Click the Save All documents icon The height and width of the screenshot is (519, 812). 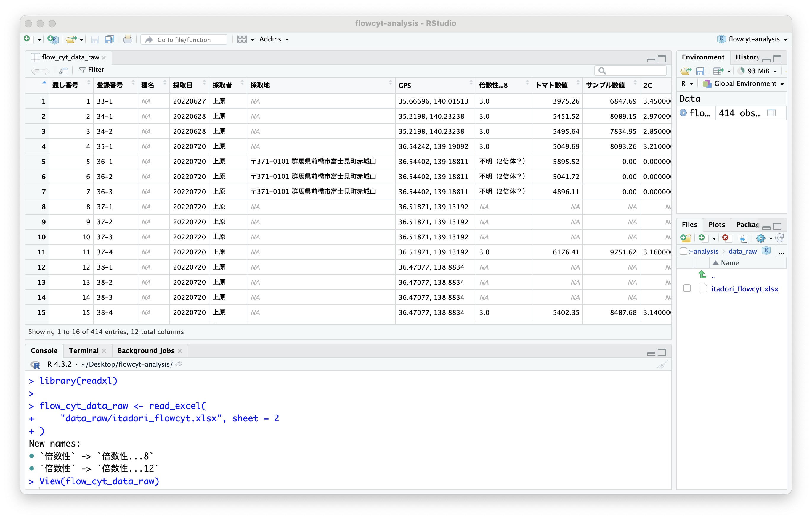pos(109,39)
